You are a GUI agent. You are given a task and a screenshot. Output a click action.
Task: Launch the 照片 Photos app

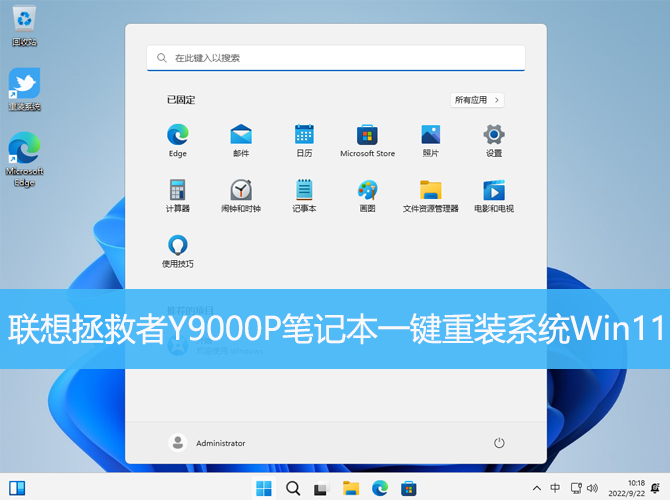430,135
